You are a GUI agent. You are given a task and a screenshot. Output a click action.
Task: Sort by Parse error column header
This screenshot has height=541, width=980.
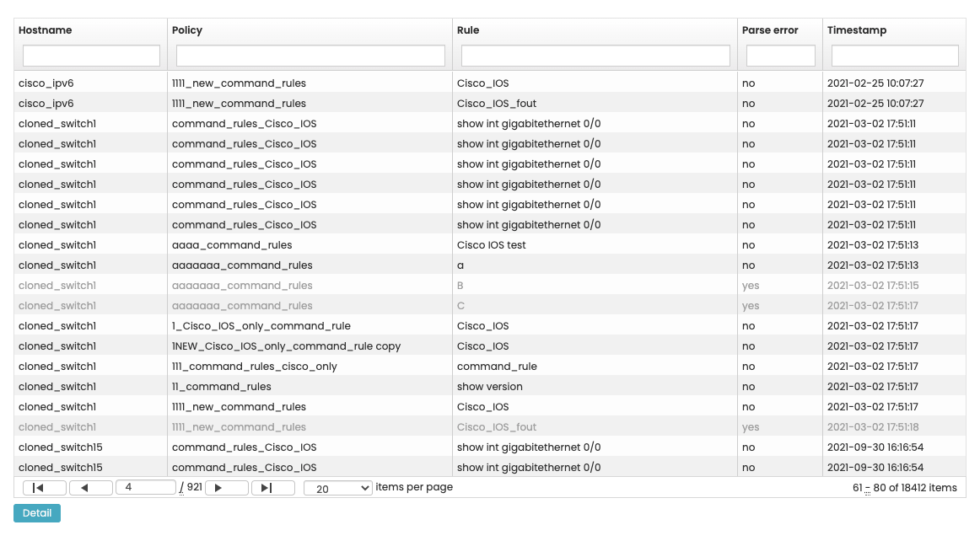pyautogui.click(x=770, y=30)
